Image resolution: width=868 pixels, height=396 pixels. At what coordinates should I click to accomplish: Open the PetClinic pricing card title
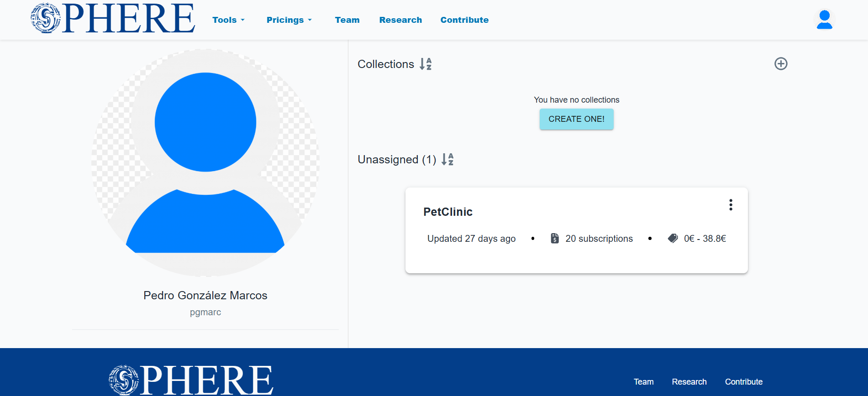tap(447, 212)
